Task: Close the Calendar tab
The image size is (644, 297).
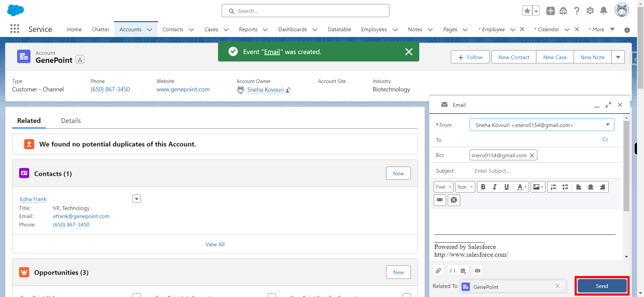Action: pyautogui.click(x=577, y=29)
